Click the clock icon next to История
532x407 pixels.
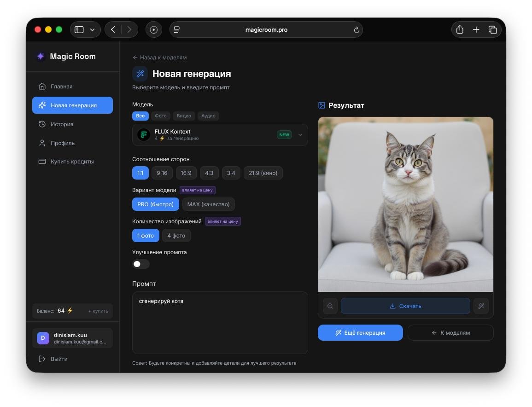coord(42,124)
